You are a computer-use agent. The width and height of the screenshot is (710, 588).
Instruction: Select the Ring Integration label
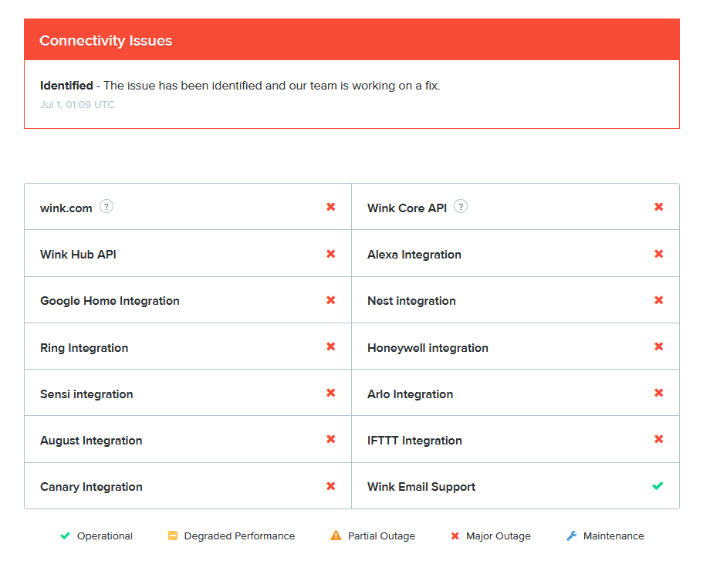click(84, 348)
